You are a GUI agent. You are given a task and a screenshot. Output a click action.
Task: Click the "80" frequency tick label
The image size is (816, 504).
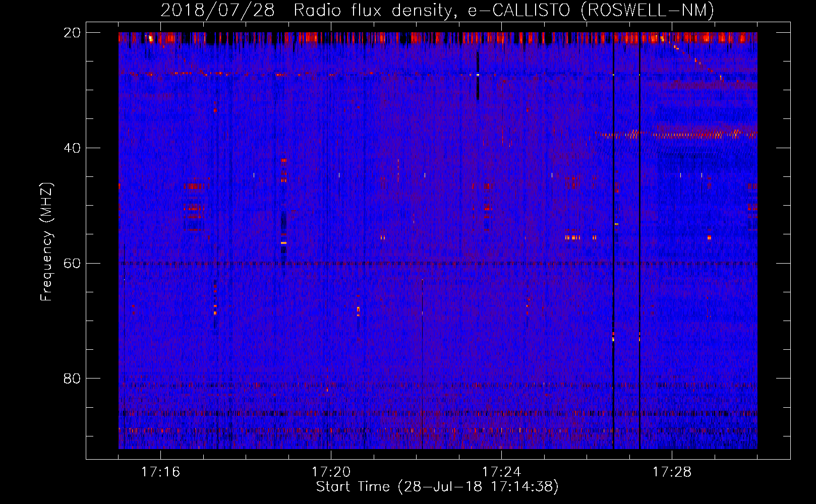(72, 379)
